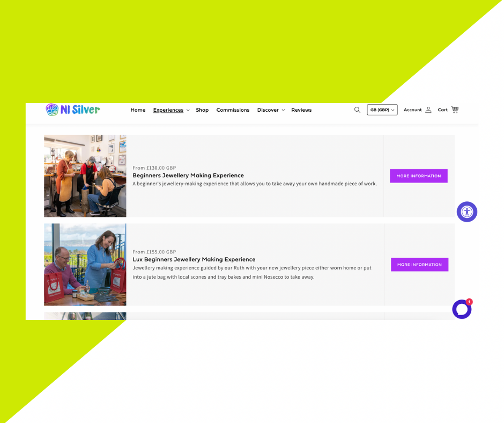Open the Shop page

[202, 110]
